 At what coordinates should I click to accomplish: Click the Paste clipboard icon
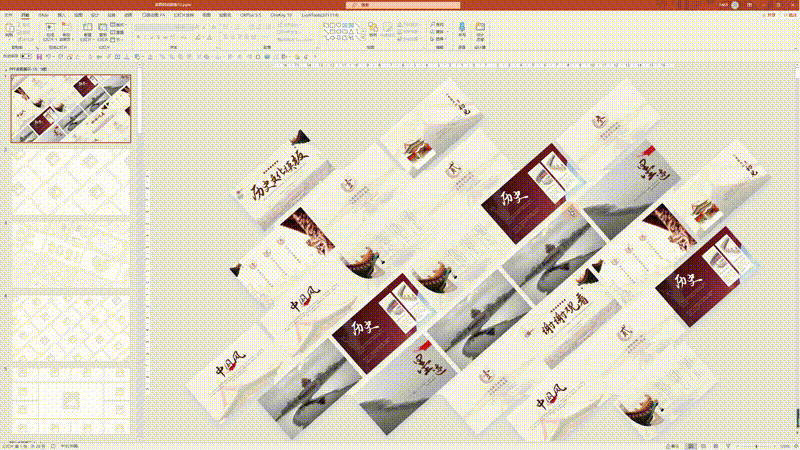point(9,28)
